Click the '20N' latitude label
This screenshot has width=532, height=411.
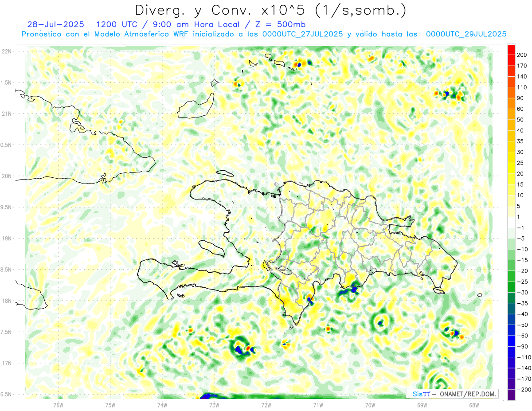point(7,176)
